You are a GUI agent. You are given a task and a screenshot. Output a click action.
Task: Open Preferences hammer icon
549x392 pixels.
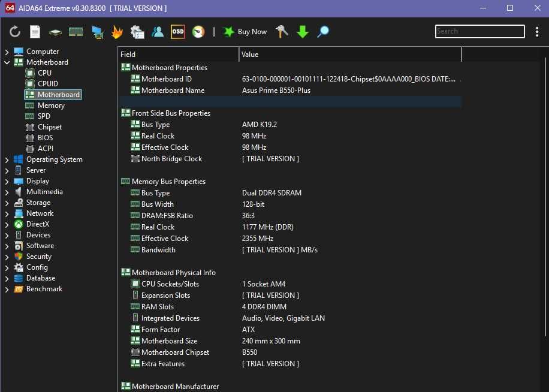coord(282,32)
